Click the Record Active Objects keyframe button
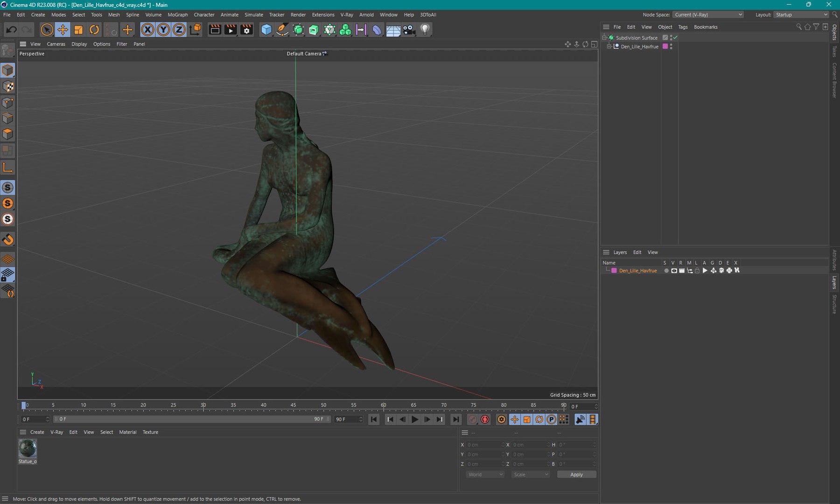 [x=472, y=420]
